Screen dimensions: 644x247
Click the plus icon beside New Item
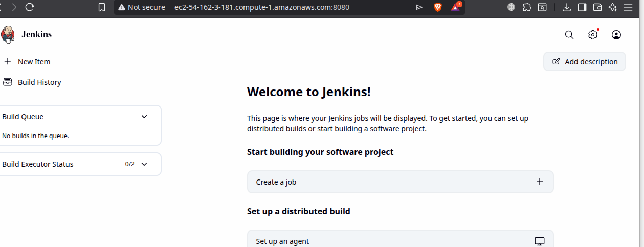(x=8, y=61)
